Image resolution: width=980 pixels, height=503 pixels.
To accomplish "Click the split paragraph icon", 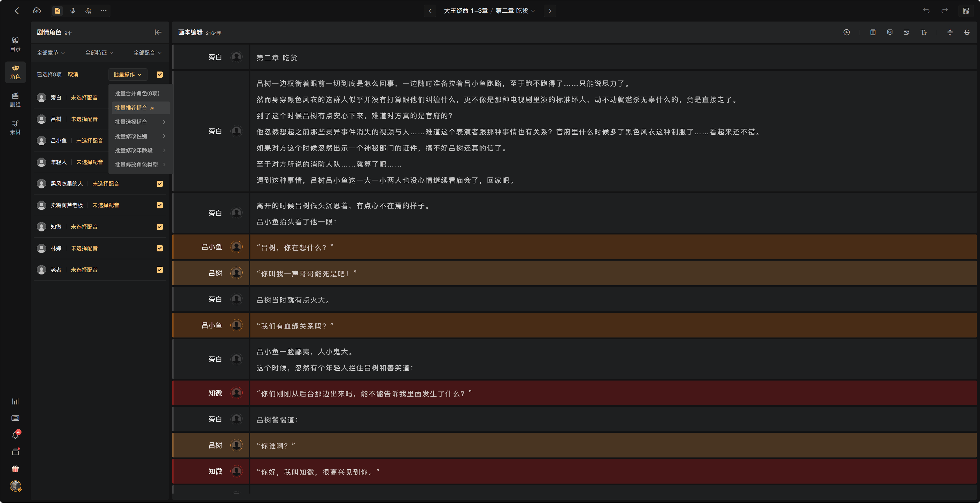I will coord(950,32).
